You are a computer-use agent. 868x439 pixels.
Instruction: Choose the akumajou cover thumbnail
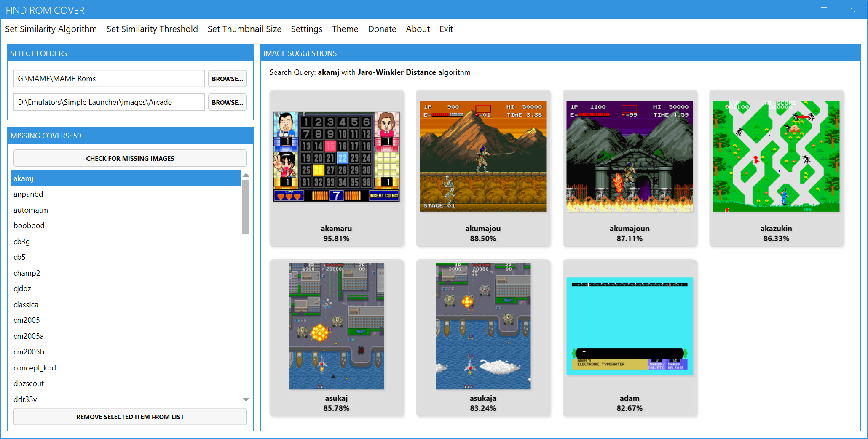click(x=483, y=157)
